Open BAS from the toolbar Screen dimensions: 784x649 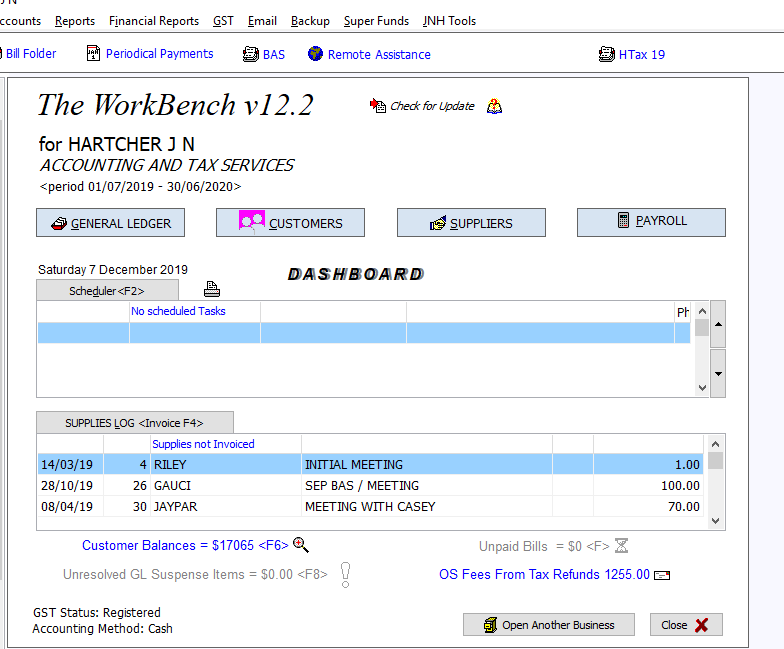[264, 54]
